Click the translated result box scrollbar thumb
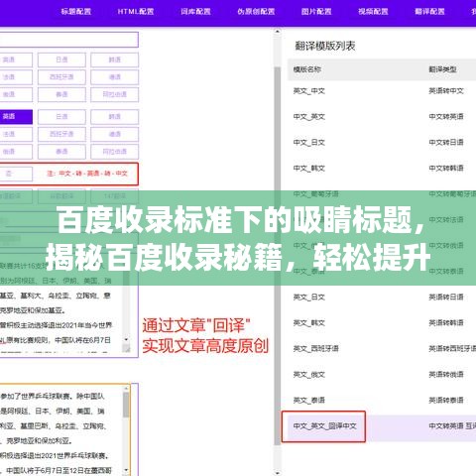Viewport: 476px width, 476px height. pos(126,405)
